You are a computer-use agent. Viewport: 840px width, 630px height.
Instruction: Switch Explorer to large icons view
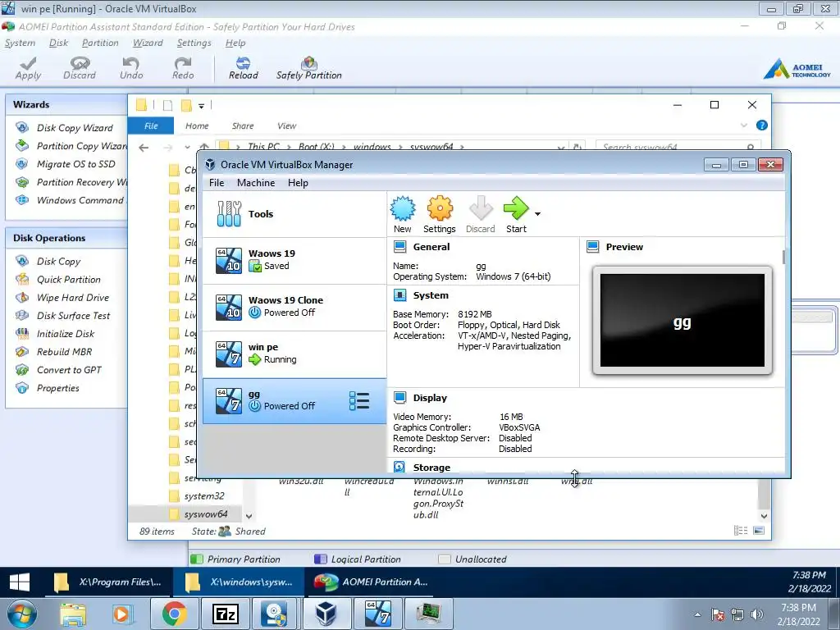[759, 531]
